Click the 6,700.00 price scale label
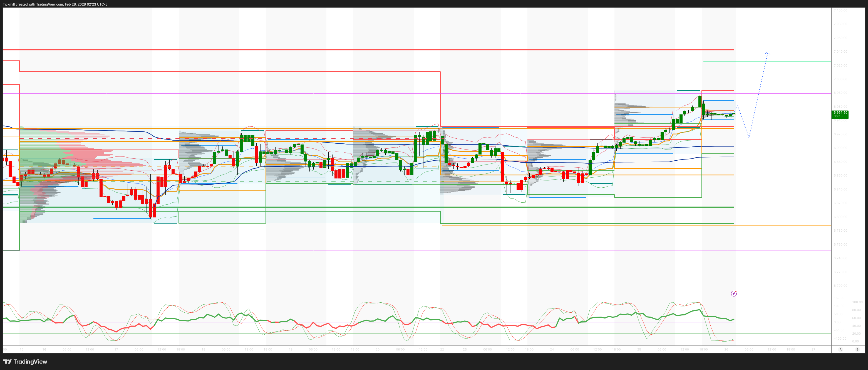 840,286
